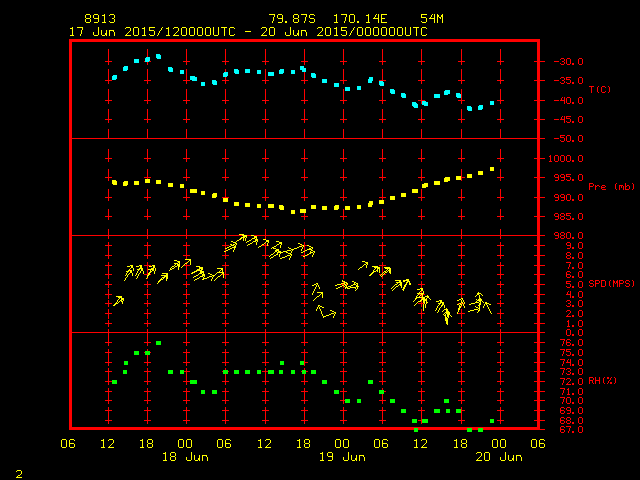Click the 70.0 humidity axis label
The width and height of the screenshot is (640, 480).
(571, 401)
